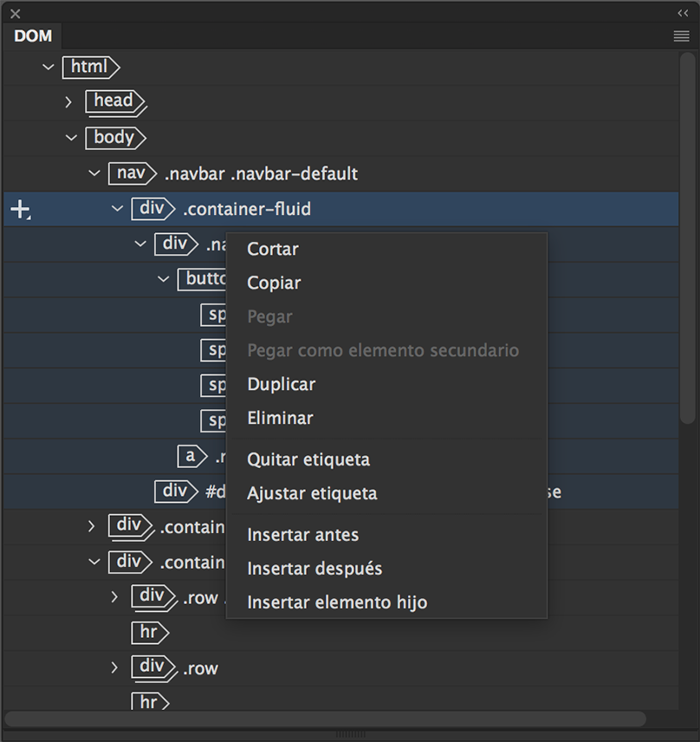The height and width of the screenshot is (742, 700).
Task: Click the add element plus icon
Action: coord(19,209)
